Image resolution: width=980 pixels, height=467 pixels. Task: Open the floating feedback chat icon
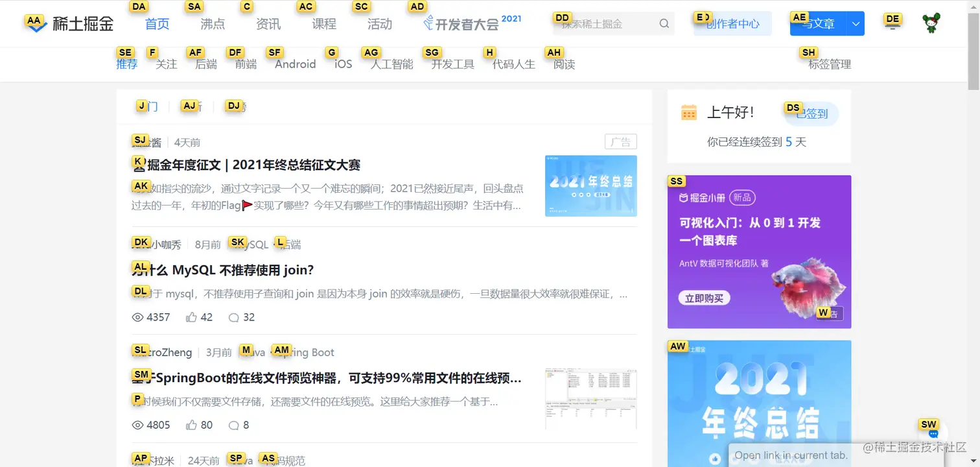coord(933,433)
